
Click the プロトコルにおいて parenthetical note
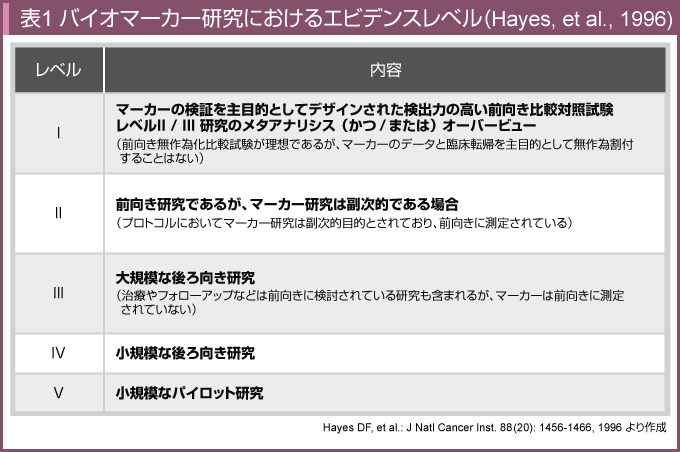[x=343, y=221]
